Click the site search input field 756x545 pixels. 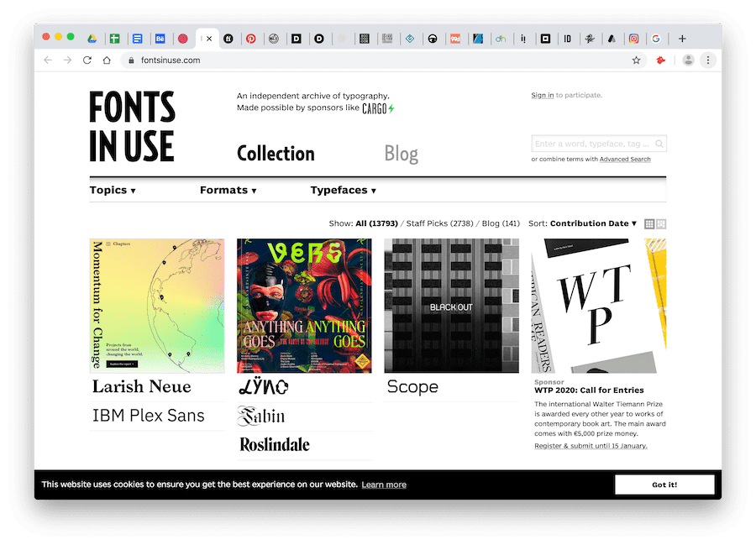coord(599,144)
